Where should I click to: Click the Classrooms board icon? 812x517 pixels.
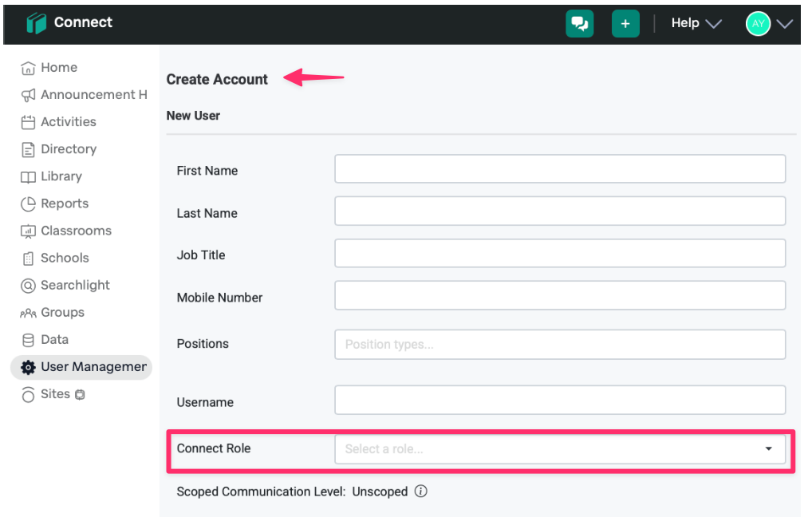tap(28, 231)
